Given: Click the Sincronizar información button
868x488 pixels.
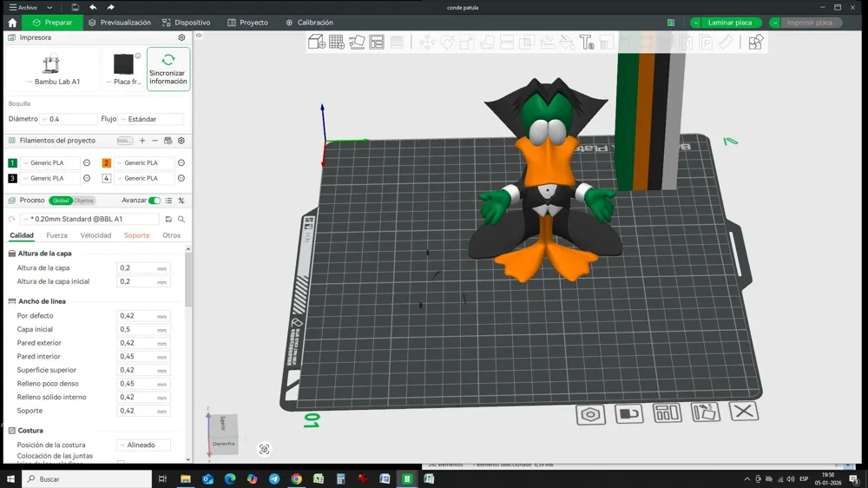Looking at the screenshot, I should (168, 69).
